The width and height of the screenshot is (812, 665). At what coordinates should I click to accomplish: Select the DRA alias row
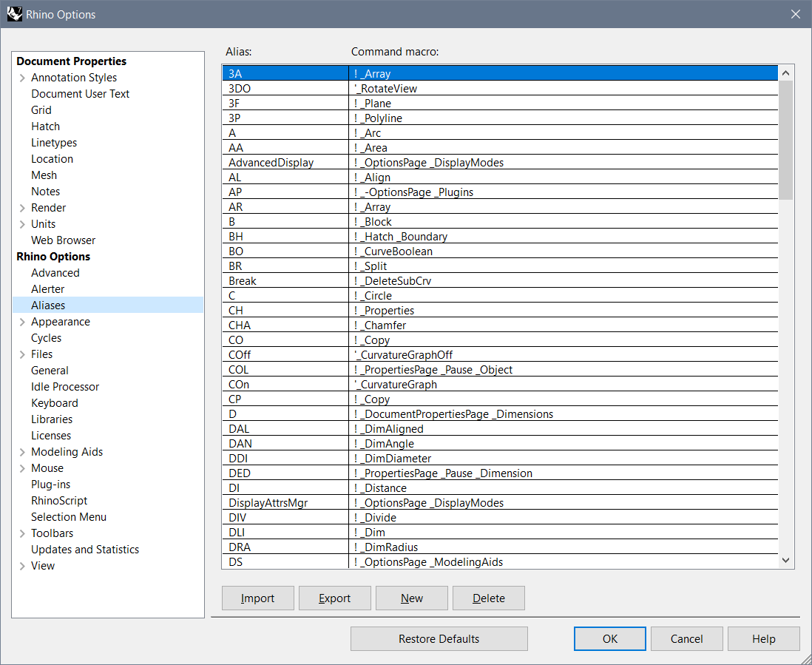coord(285,547)
